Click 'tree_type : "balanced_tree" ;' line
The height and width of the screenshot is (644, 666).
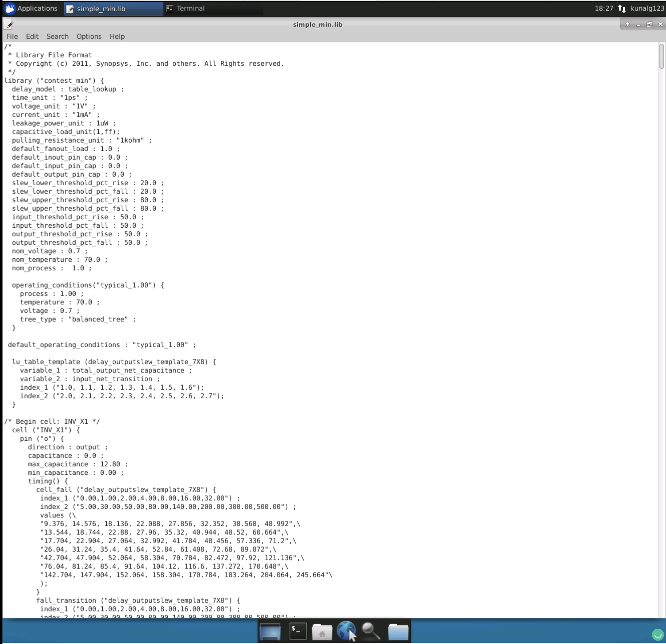coord(78,319)
